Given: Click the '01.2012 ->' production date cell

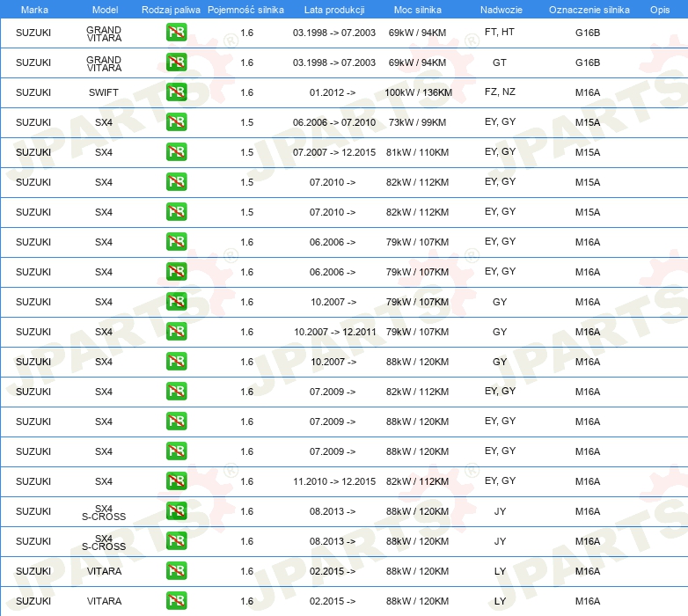Looking at the screenshot, I should (333, 92).
